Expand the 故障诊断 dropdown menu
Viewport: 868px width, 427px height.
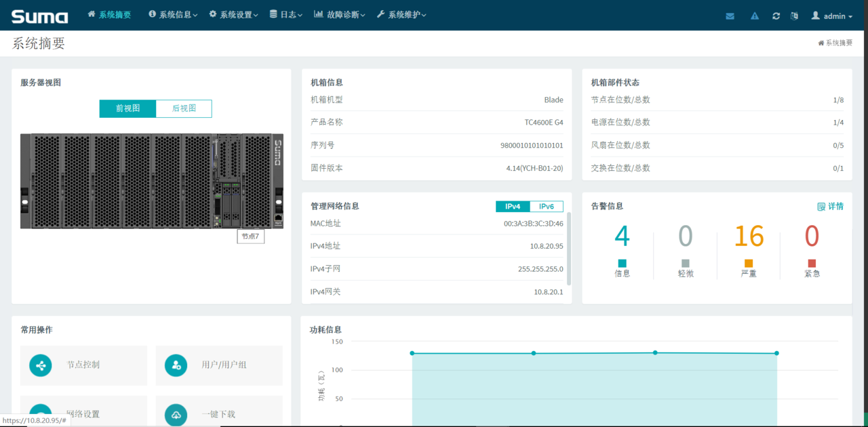pyautogui.click(x=340, y=15)
